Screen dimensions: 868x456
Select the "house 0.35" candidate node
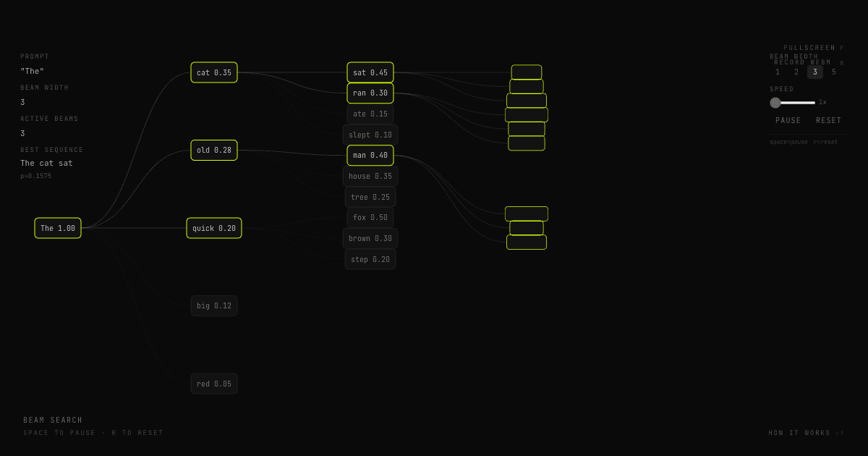click(370, 176)
